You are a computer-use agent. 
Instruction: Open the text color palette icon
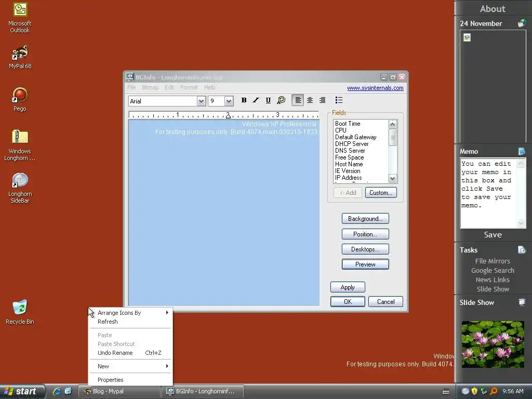(x=281, y=100)
